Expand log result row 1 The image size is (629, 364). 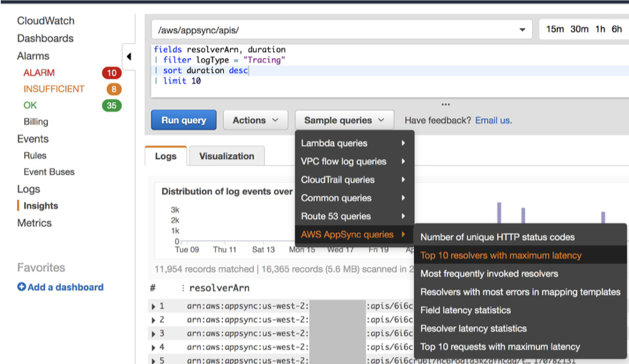point(153,306)
